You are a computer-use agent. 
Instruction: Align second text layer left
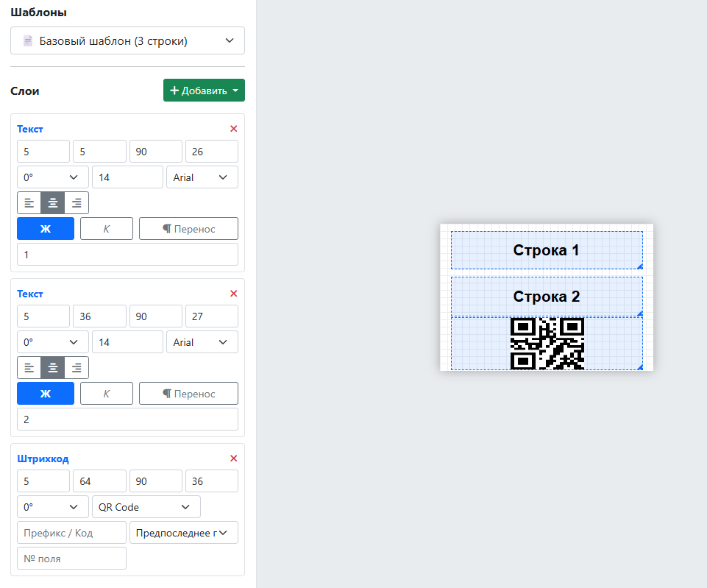29,367
